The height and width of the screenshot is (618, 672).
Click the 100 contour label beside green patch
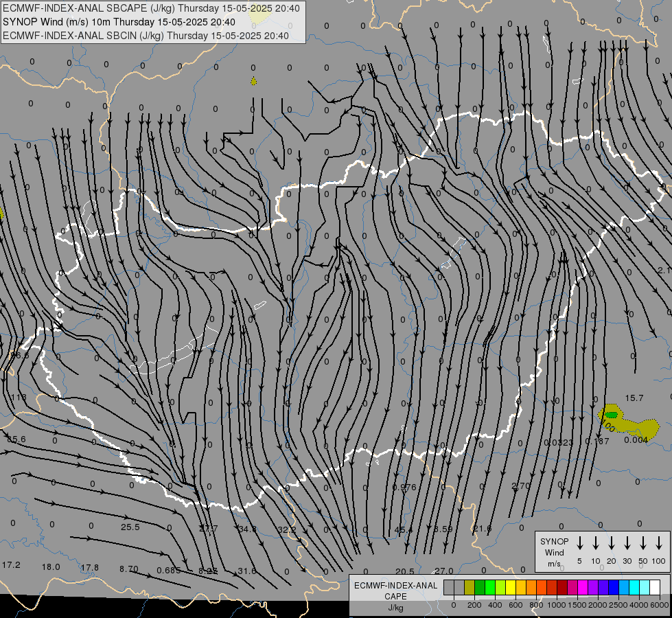pos(608,426)
